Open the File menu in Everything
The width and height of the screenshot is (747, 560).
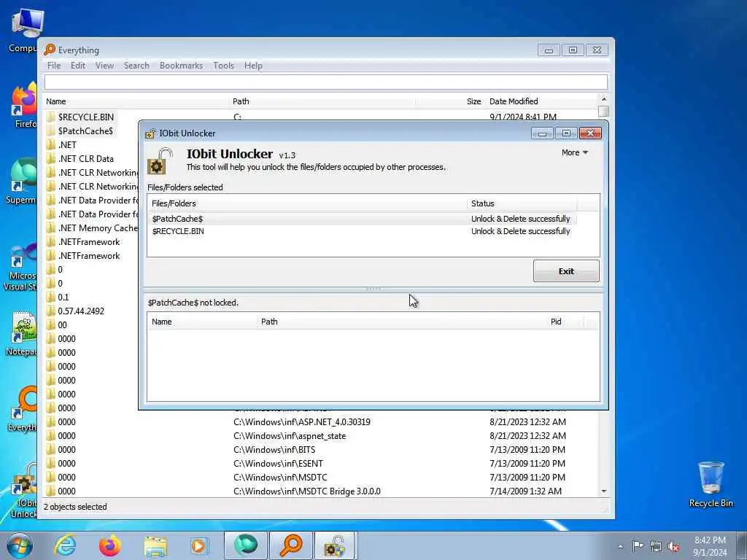tap(54, 65)
